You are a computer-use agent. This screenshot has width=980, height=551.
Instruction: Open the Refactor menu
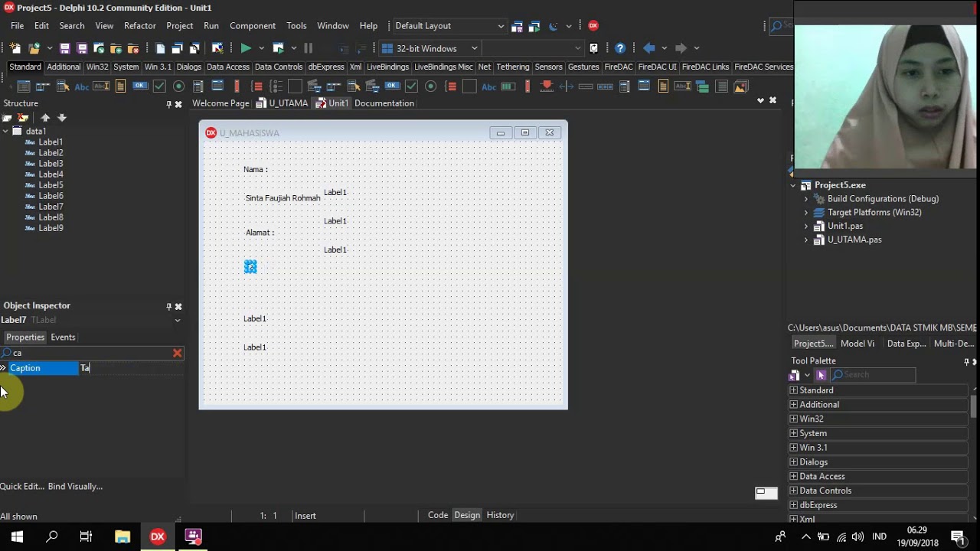[x=140, y=26]
